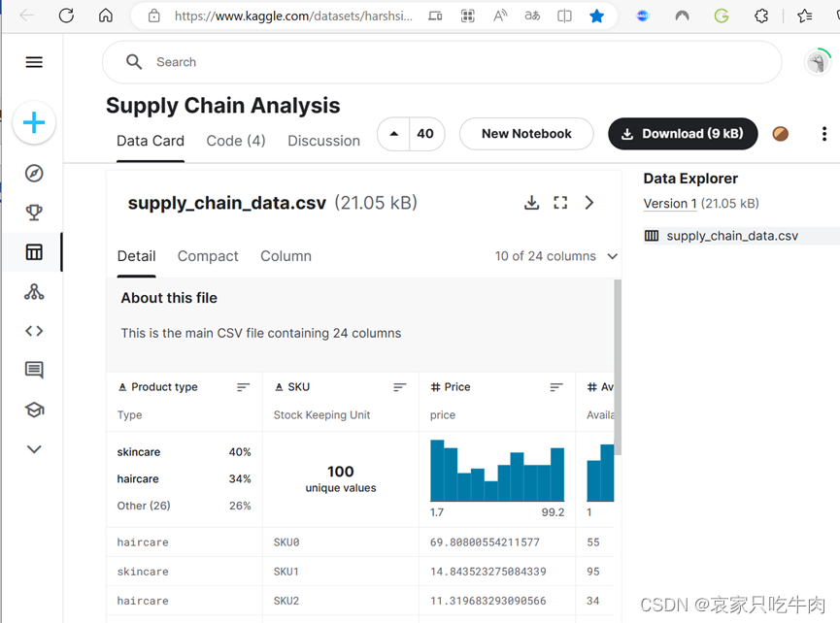The image size is (840, 623).
Task: Click New Notebook button
Action: [526, 134]
